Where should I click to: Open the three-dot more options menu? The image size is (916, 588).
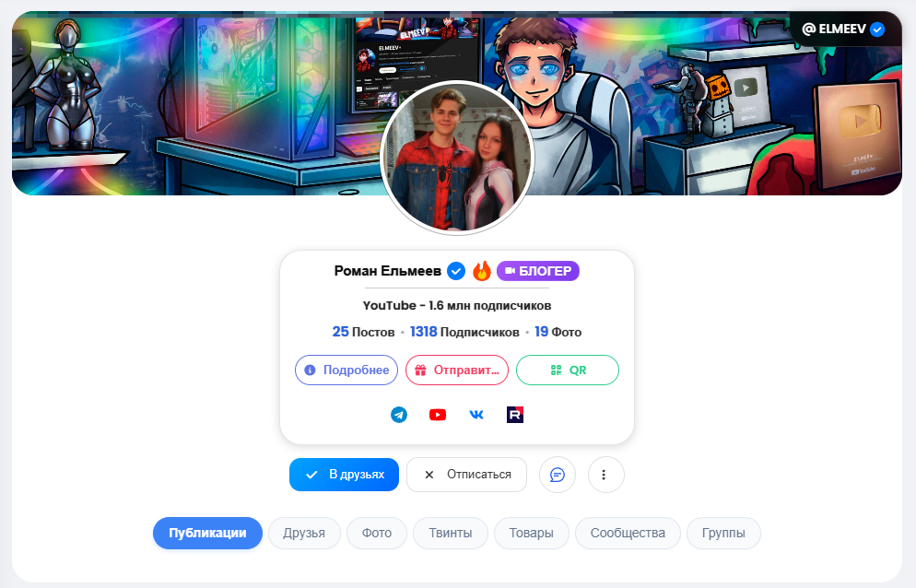[x=605, y=475]
